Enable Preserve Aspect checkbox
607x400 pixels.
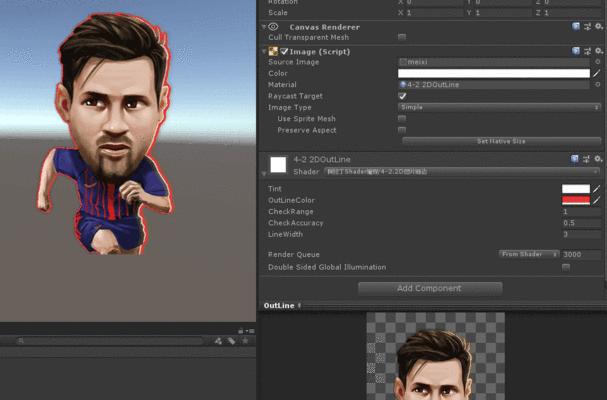(x=402, y=130)
